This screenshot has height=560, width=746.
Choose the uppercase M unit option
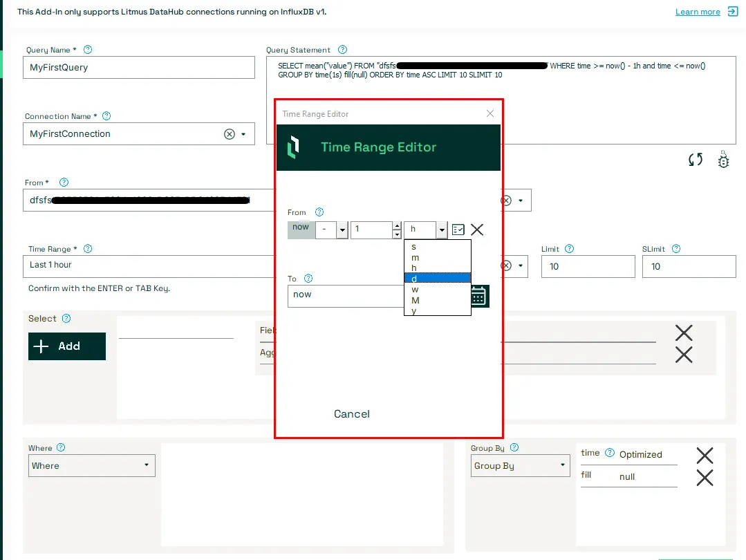tap(437, 300)
